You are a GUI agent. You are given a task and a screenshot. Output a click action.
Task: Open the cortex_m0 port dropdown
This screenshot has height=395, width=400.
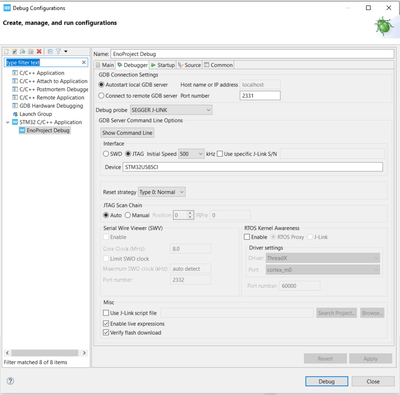(323, 270)
